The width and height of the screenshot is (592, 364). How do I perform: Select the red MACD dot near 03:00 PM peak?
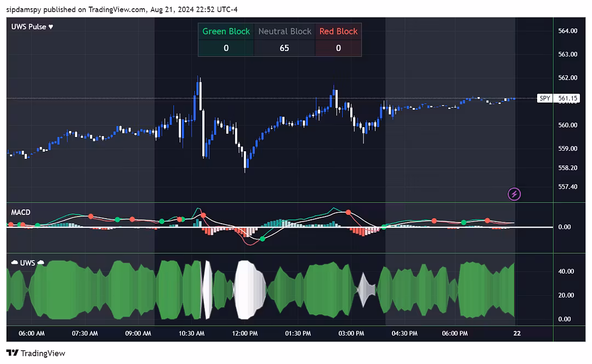pyautogui.click(x=348, y=212)
